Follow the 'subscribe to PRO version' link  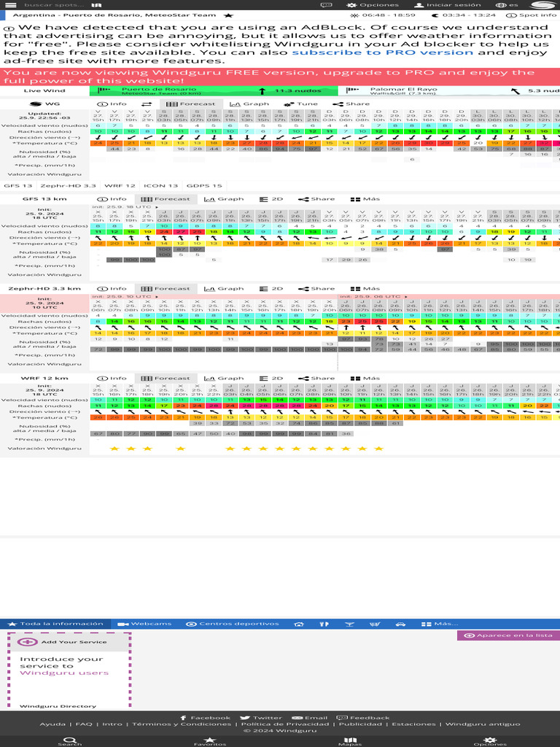[x=382, y=53]
